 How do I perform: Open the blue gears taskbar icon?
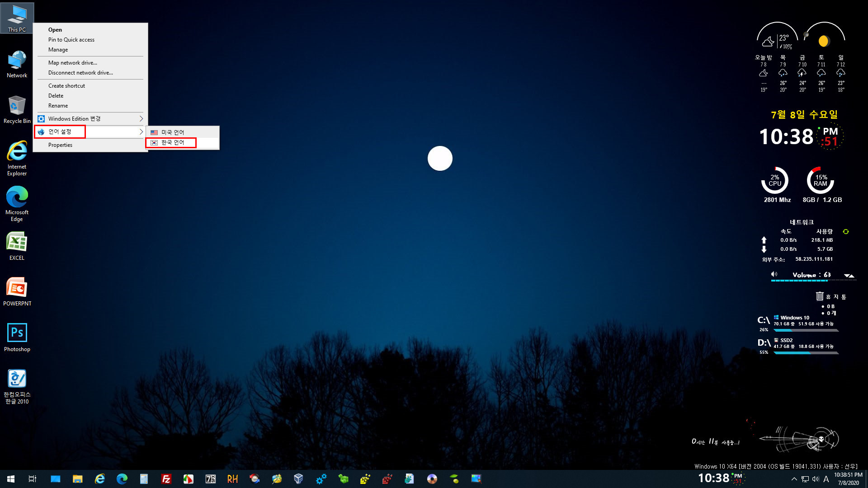tap(321, 479)
